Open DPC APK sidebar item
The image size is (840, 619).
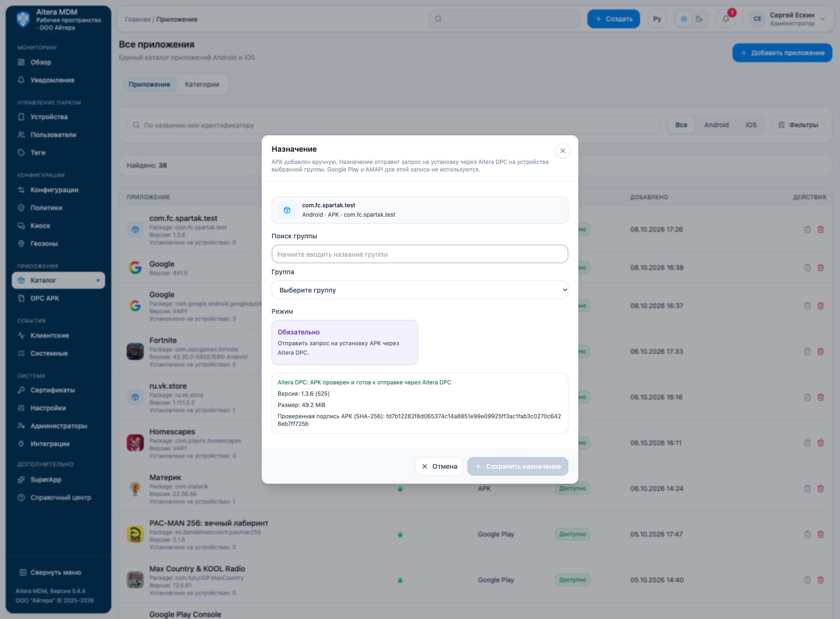coord(58,298)
